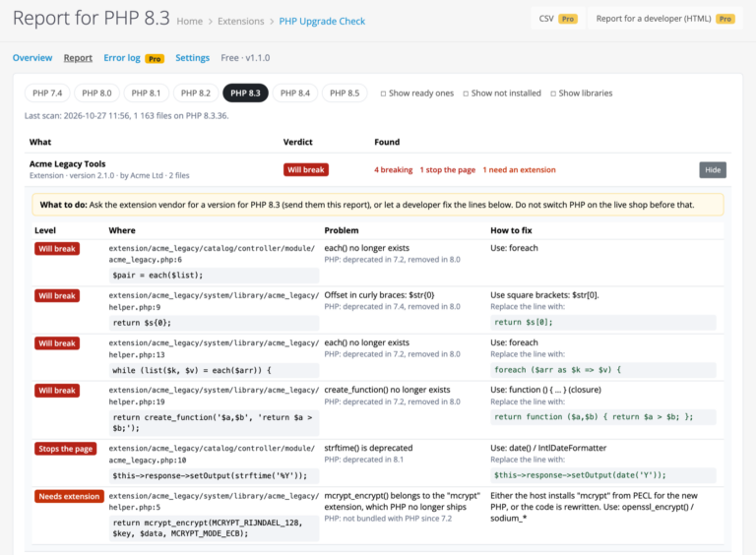Click the setOutput(strftime('%Y')) code line
756x555 pixels.
pos(214,475)
